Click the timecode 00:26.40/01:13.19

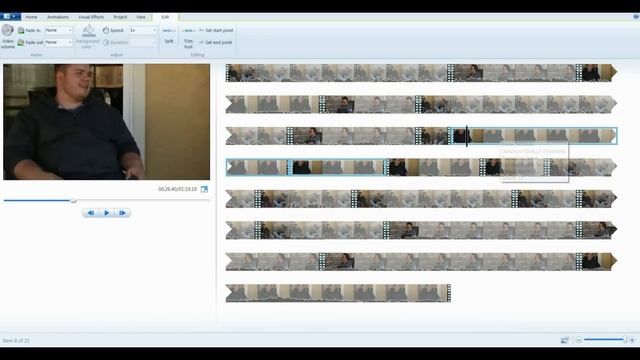[178, 189]
